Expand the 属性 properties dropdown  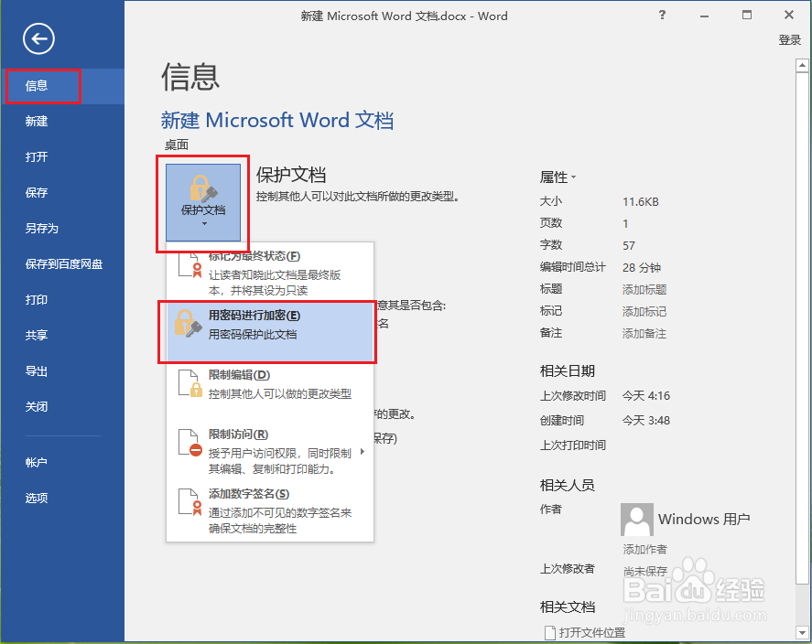tap(558, 177)
